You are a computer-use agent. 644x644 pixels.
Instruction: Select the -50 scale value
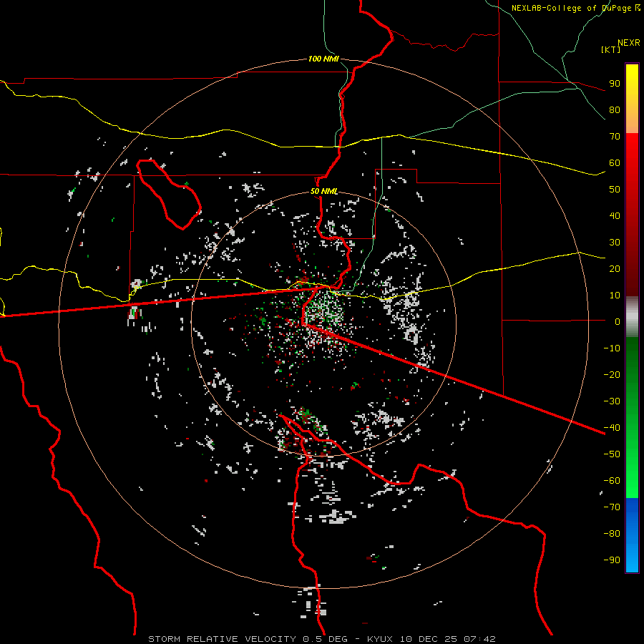612,454
